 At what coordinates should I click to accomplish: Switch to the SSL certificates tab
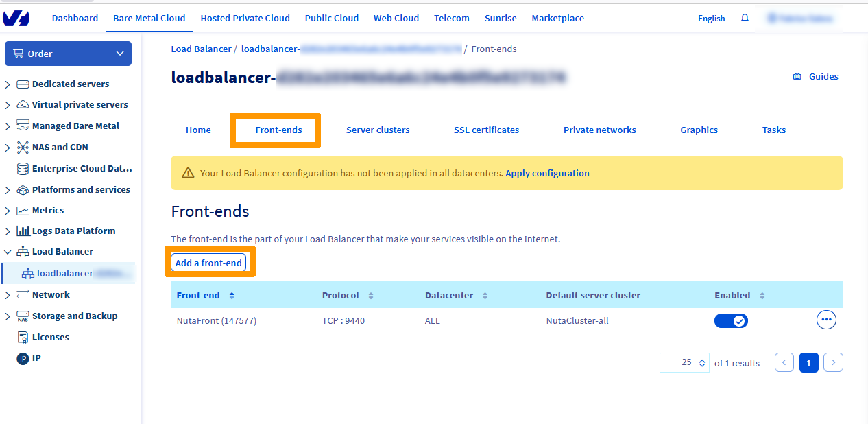486,130
